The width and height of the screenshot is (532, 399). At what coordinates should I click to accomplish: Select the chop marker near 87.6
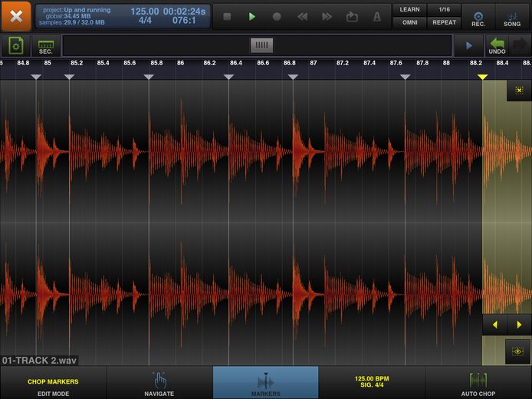(x=405, y=77)
